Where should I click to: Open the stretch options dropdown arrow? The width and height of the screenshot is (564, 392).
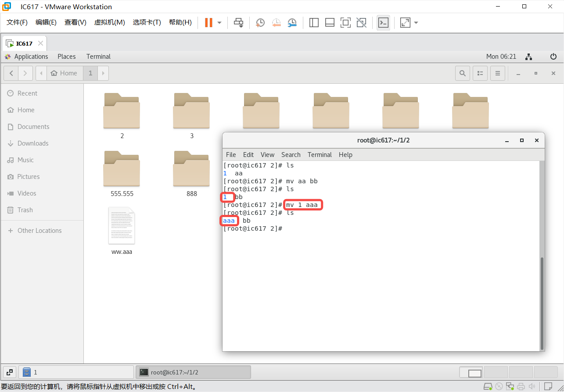416,22
